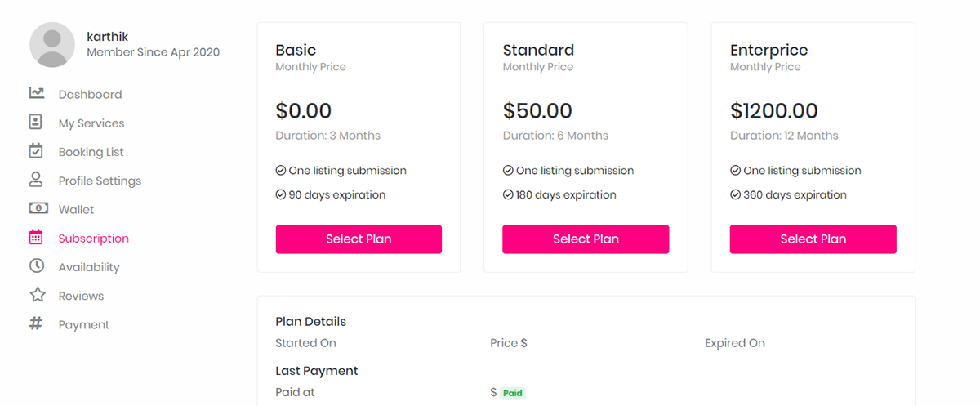The width and height of the screenshot is (980, 406).
Task: Click the Availability clock icon
Action: point(36,266)
